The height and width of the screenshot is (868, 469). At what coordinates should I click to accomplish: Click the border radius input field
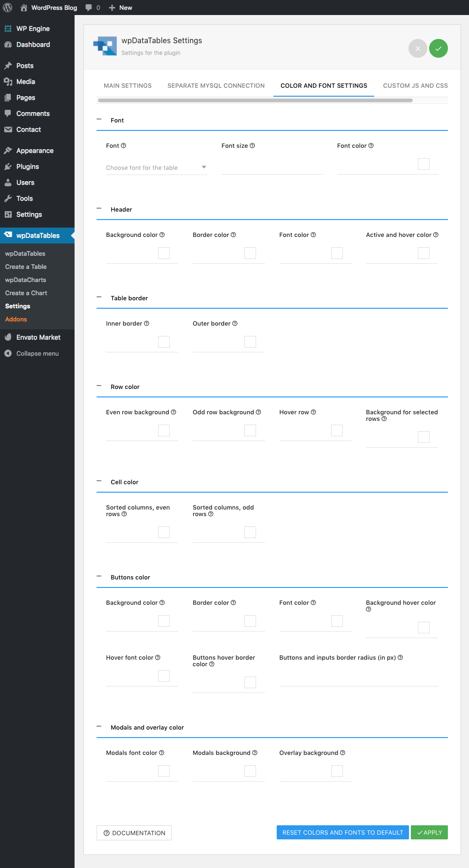[x=358, y=678]
